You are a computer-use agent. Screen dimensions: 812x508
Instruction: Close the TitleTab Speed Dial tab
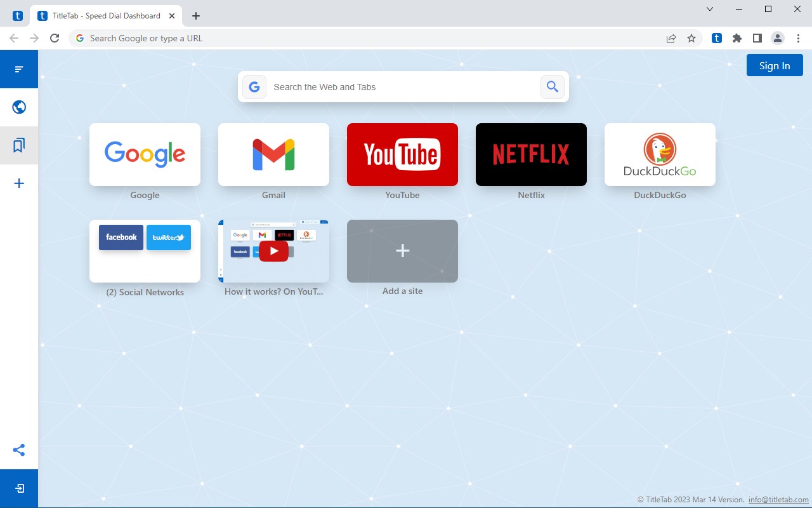tap(172, 16)
